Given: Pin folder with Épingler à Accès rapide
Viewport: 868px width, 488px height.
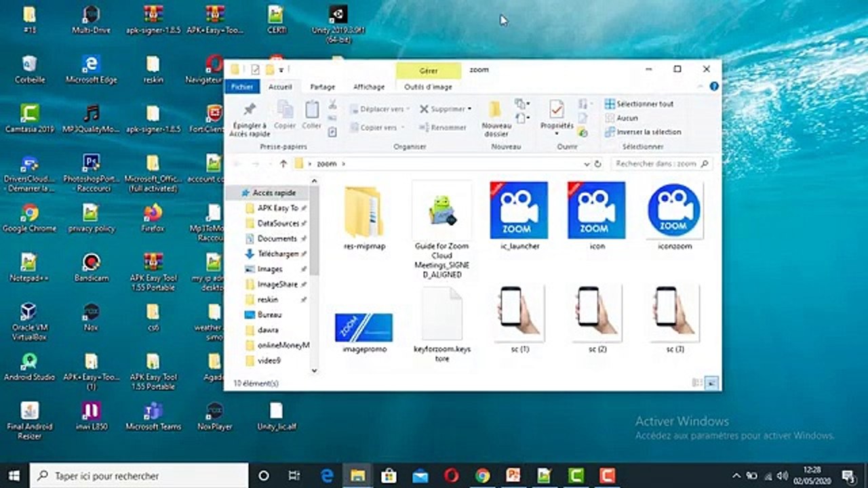Looking at the screenshot, I should tap(250, 120).
